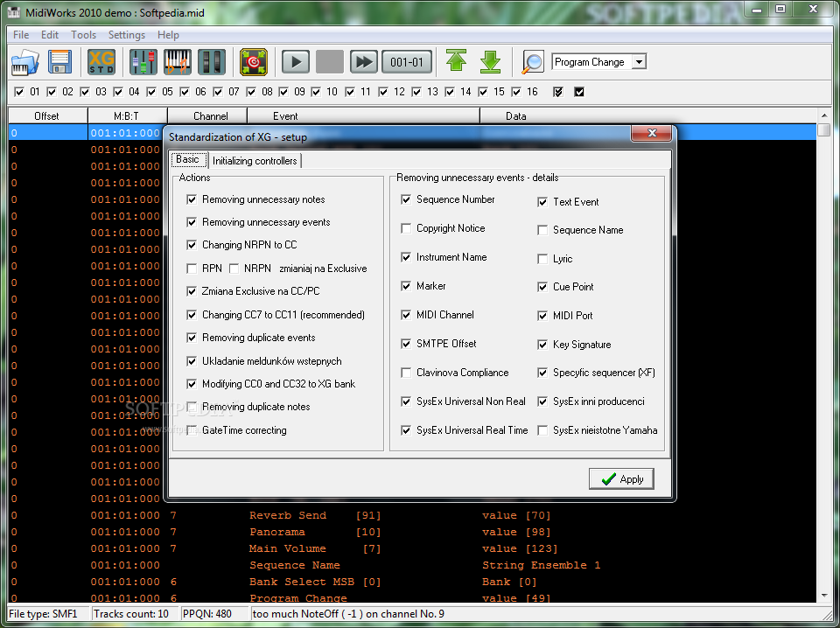This screenshot has width=840, height=628.
Task: Uncheck Removing duplicate events
Action: tap(192, 338)
